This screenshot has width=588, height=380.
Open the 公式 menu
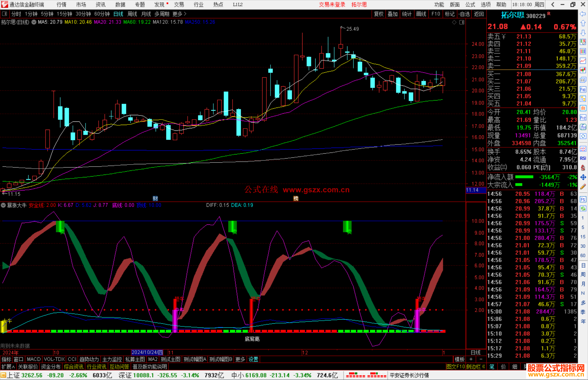[x=470, y=4]
